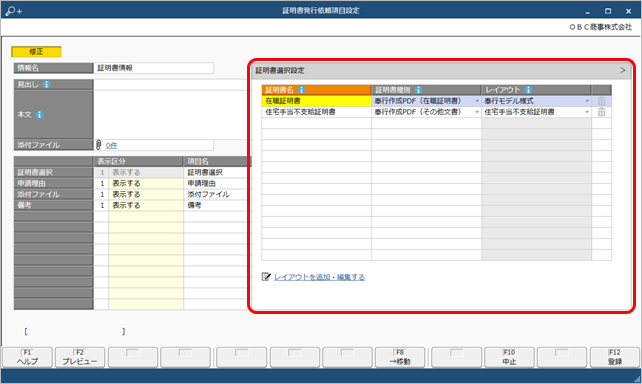The image size is (642, 384).
Task: Click the info icon beside 見出し
Action: coord(47,84)
